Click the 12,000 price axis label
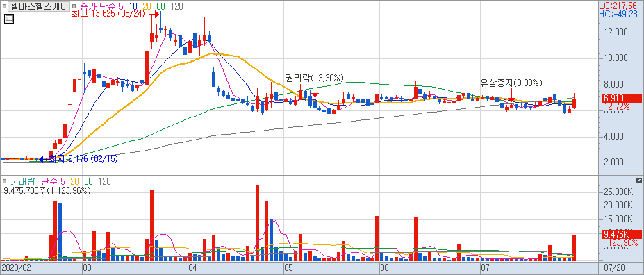 tap(616, 33)
